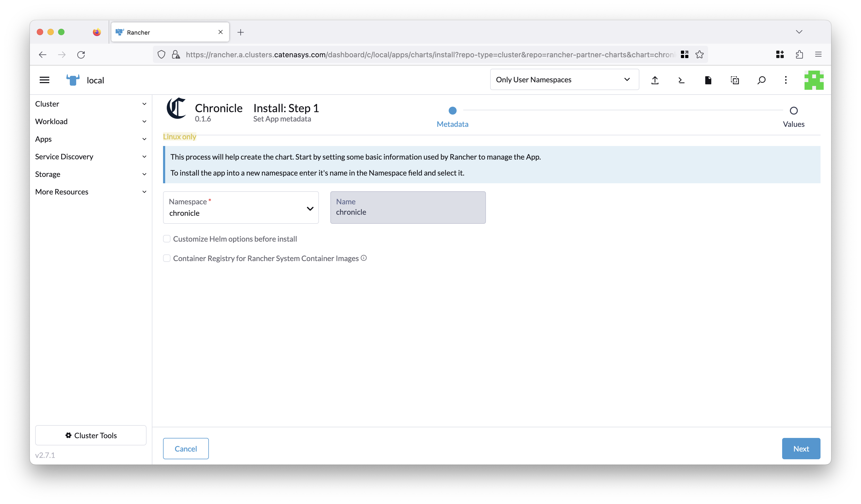Open the Only User Namespaces dropdown
Screen dimensions: 861x504
564,80
